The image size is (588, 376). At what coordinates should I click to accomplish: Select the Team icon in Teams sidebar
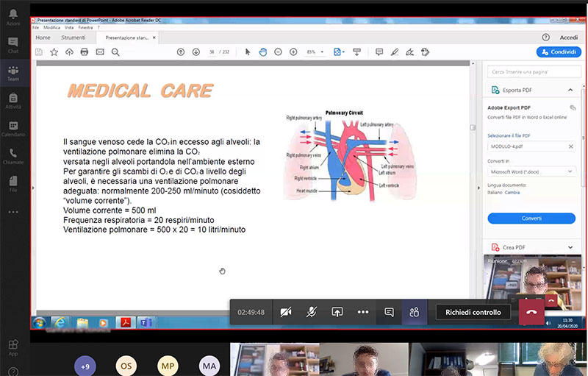pos(13,73)
